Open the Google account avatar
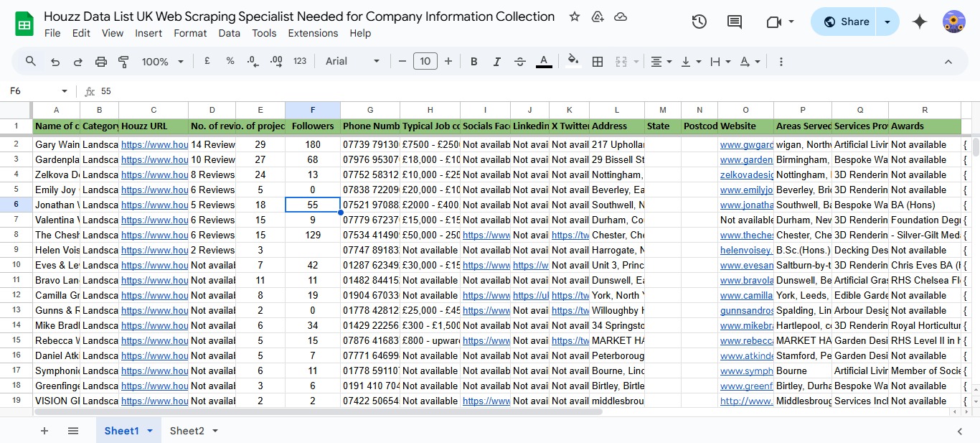Viewport: 980px width, 443px height. (954, 22)
